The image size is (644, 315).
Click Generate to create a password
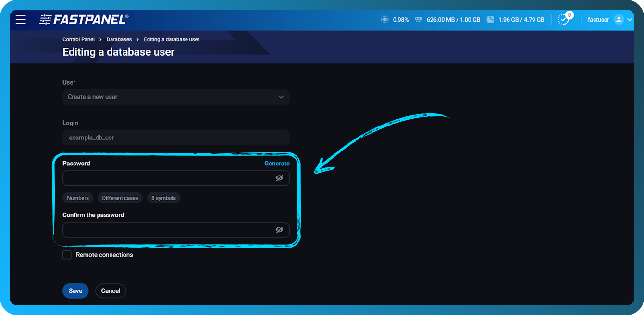(x=277, y=163)
